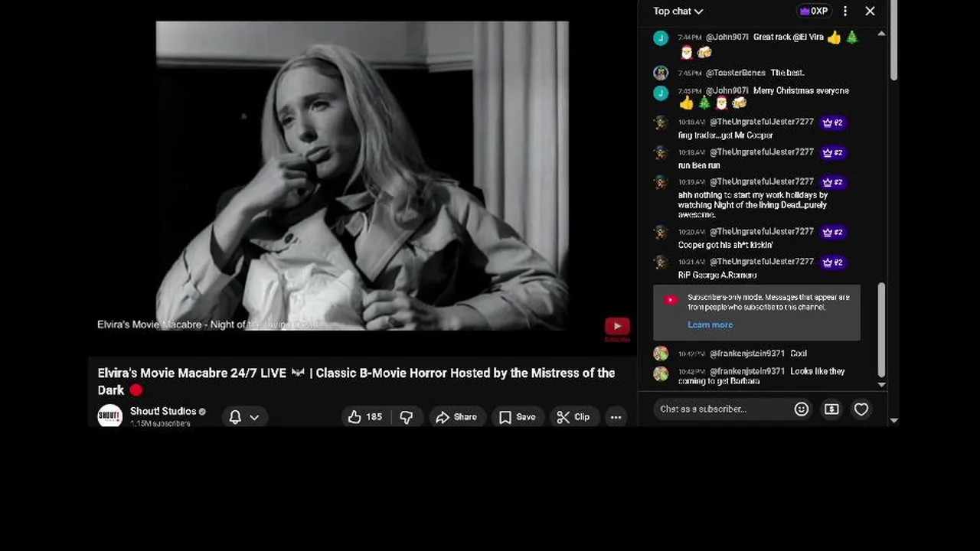Click the chat panel scrollbar thumb

click(881, 329)
